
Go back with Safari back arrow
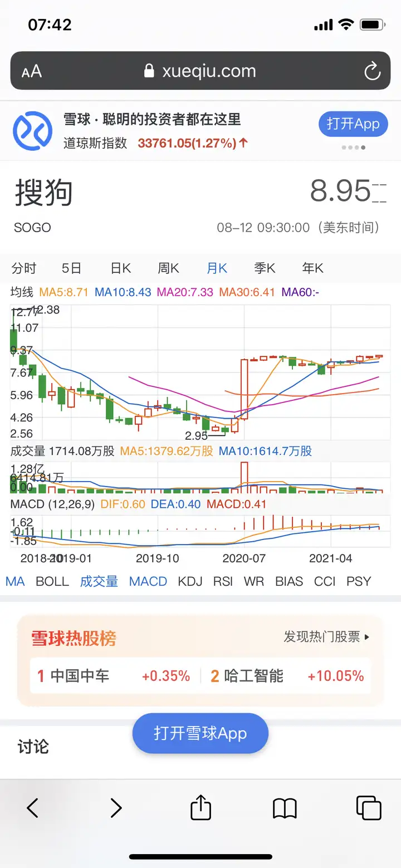[x=32, y=807]
